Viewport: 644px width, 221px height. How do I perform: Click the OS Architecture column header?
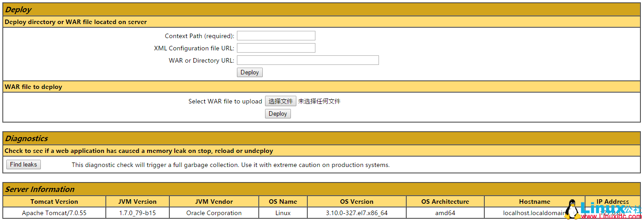445,202
